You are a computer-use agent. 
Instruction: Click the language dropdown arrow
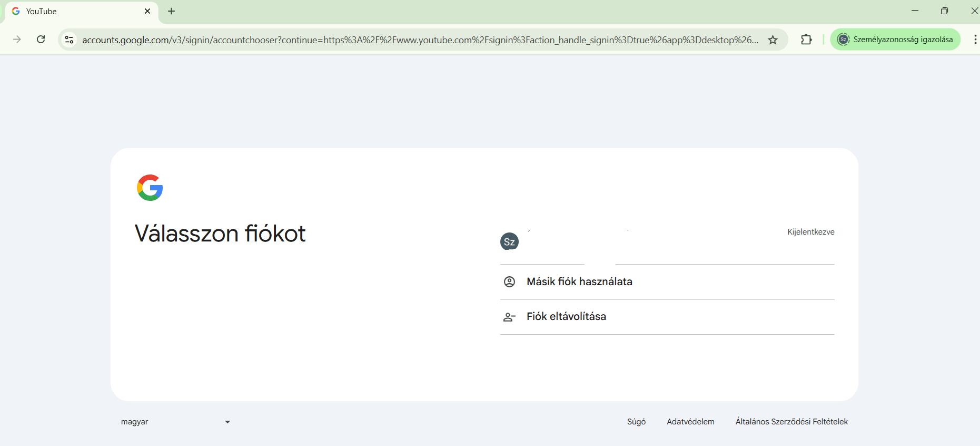(227, 422)
